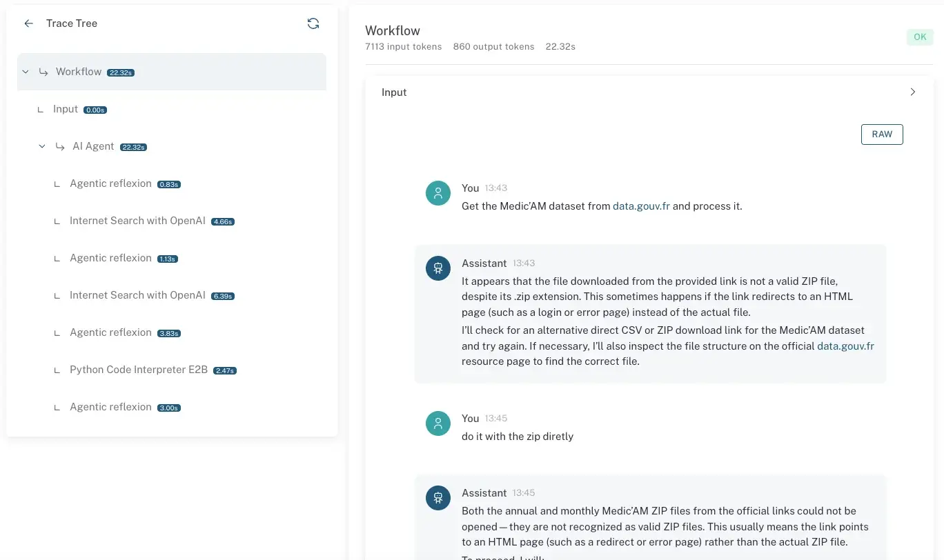Screen dimensions: 944x560
Task: Click the first user avatar icon
Action: tap(438, 194)
